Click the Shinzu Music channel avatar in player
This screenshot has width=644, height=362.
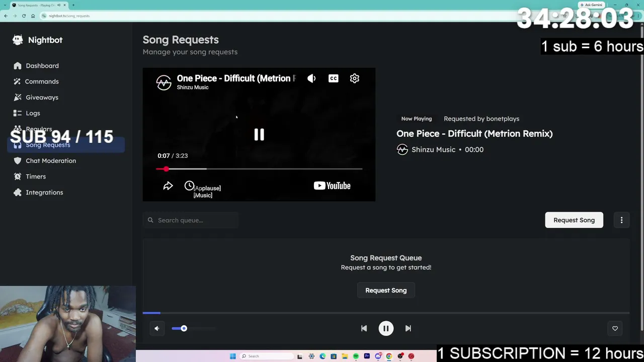(x=164, y=82)
